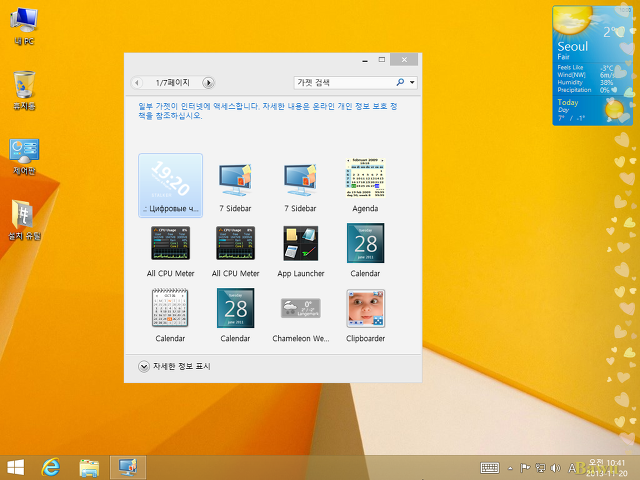This screenshot has height=480, width=640.
Task: Expand 자세한 정보 표시 details section
Action: [174, 366]
